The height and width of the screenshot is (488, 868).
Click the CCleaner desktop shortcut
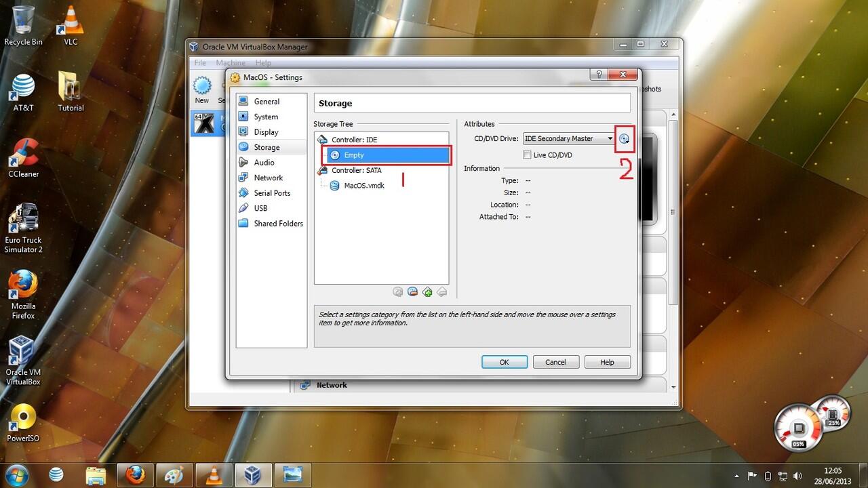24,158
